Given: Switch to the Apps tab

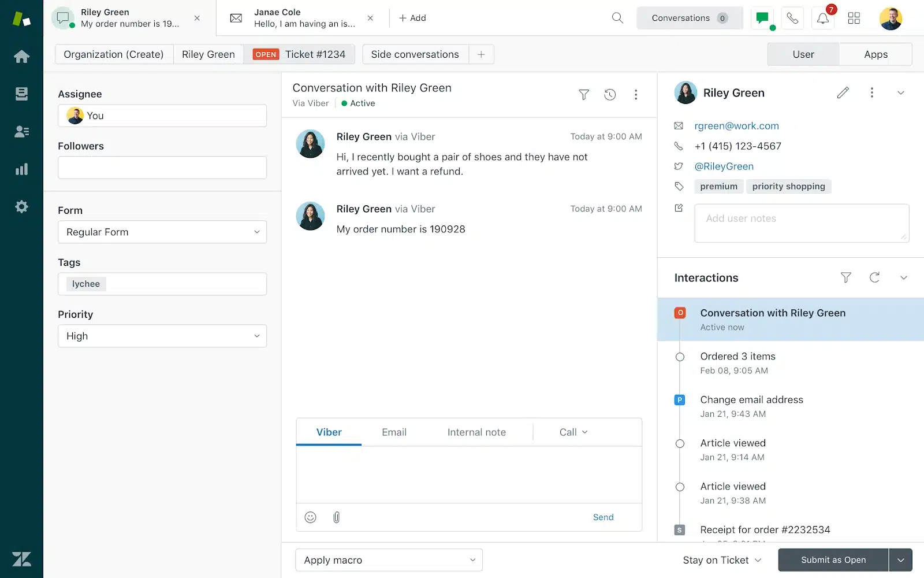Looking at the screenshot, I should (875, 54).
